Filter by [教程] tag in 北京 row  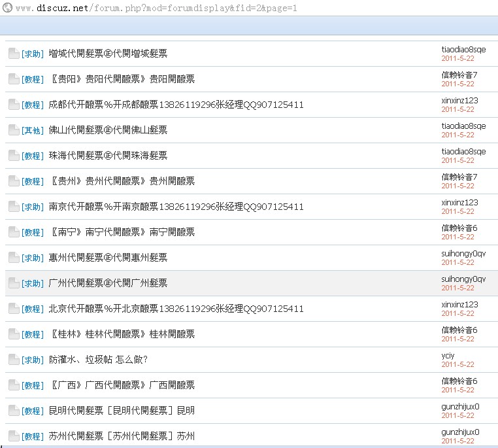33,309
